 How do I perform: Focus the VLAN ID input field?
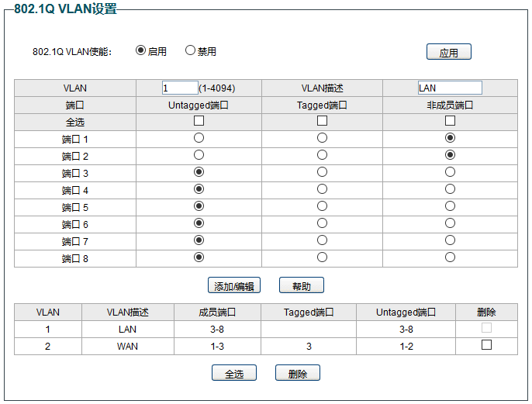point(180,88)
